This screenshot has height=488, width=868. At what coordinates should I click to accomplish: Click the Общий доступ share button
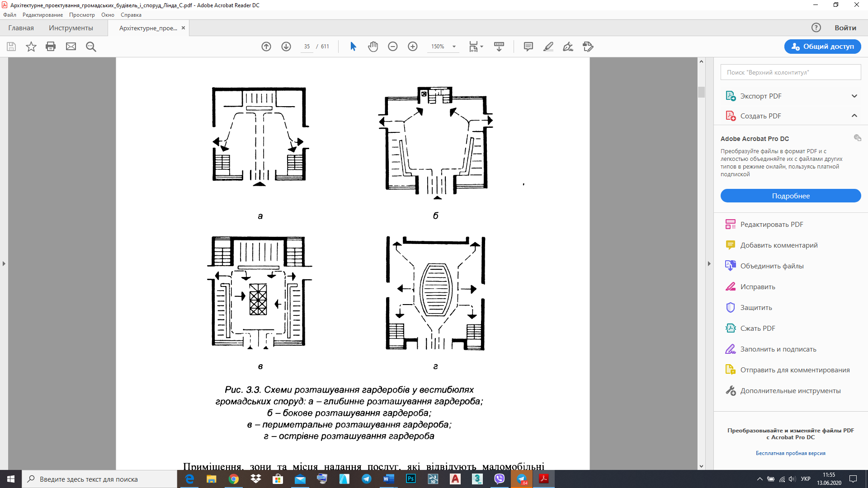[822, 47]
